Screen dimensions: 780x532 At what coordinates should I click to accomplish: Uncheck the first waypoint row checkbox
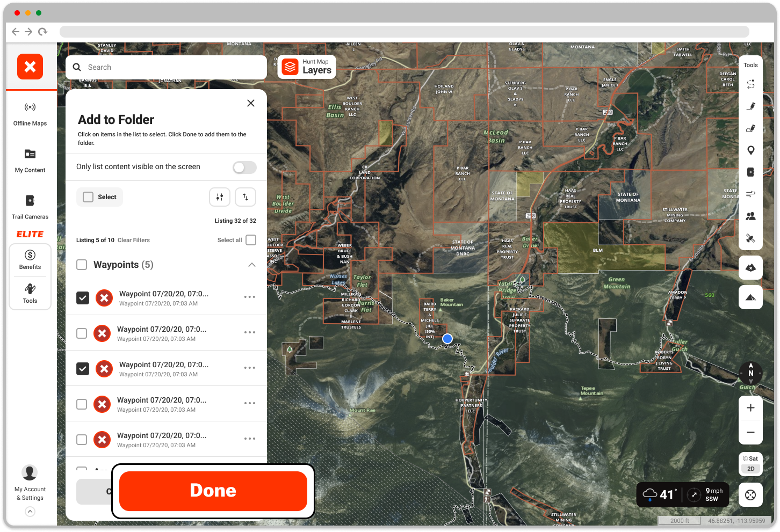tap(83, 297)
